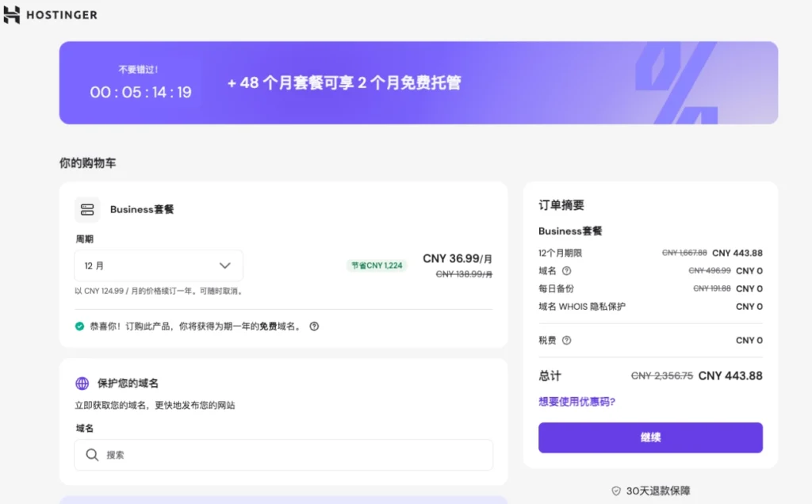Click the 每日备份 row label

tap(556, 288)
